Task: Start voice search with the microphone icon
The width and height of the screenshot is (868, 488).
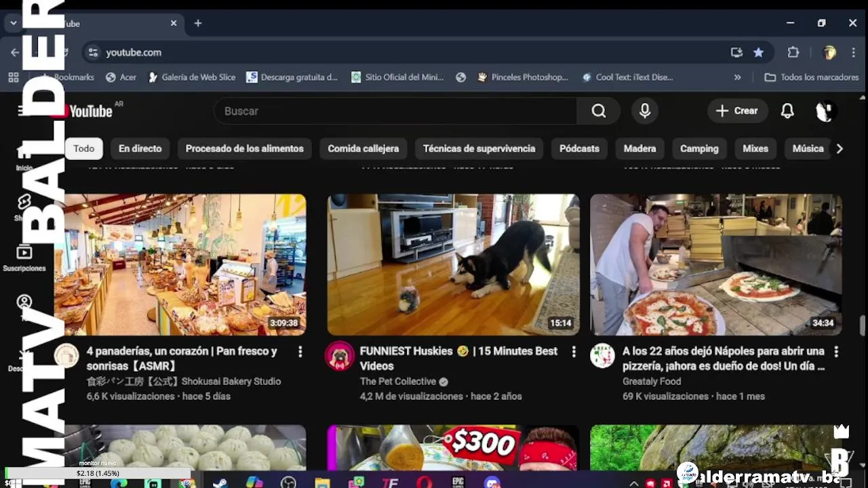Action: 645,111
